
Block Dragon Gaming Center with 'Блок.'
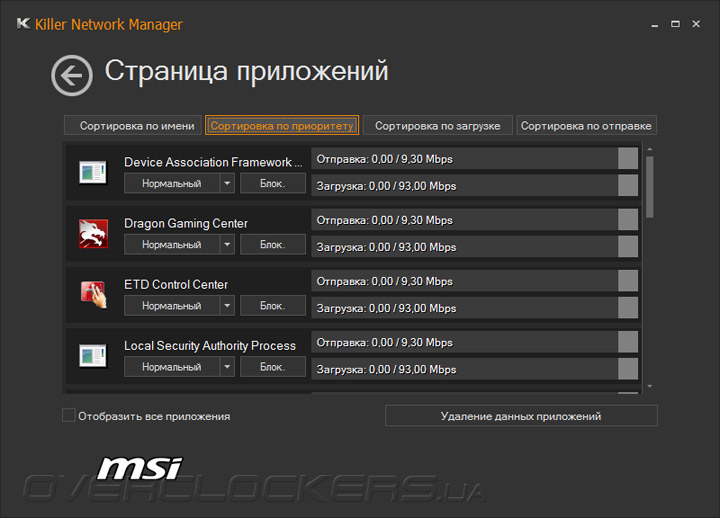(x=273, y=244)
